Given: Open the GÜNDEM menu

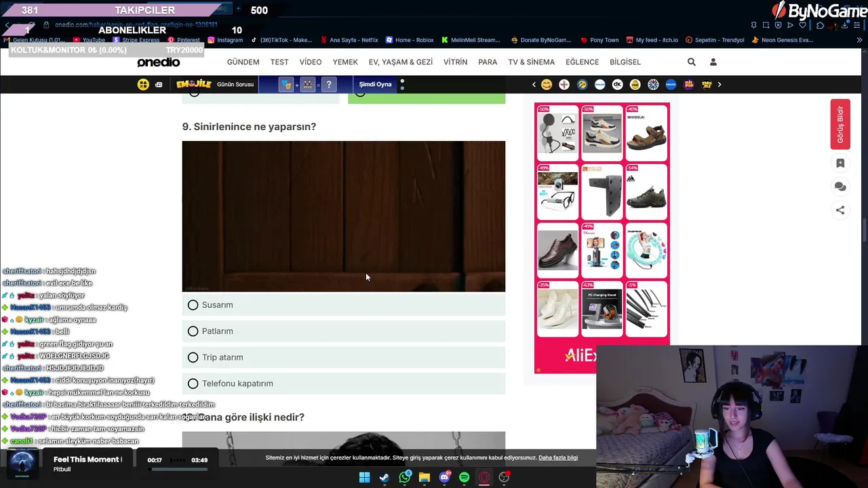Looking at the screenshot, I should [x=243, y=62].
